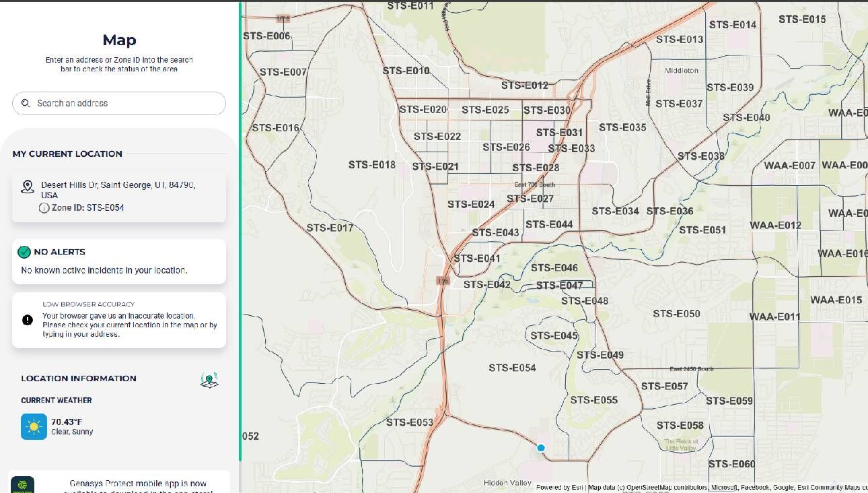Open the Location Information map icon
868x493 pixels.
coord(210,380)
